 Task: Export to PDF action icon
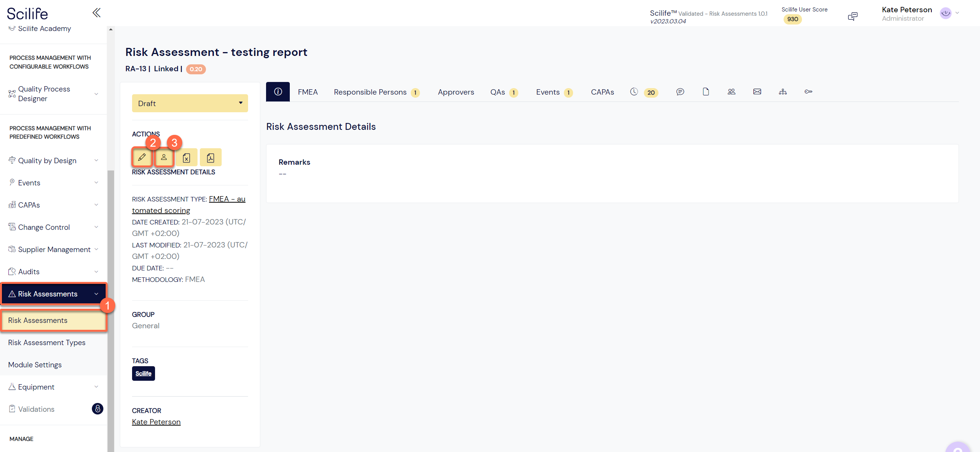click(x=211, y=157)
